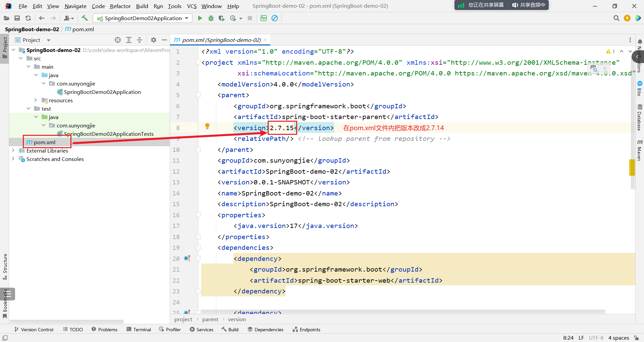Open Navigate menu
Screen dimensions: 644x342
tap(75, 6)
